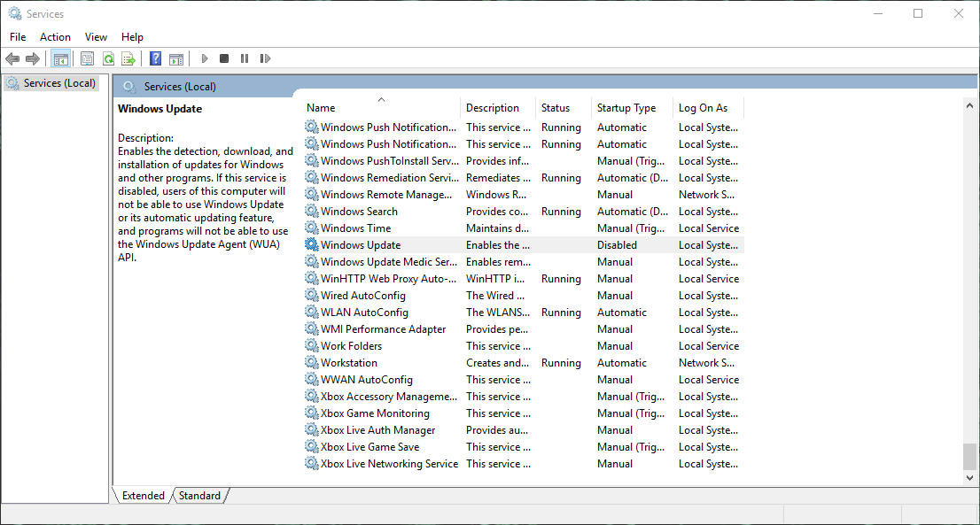
Task: Select the Windows Remote Management row name
Action: click(386, 194)
